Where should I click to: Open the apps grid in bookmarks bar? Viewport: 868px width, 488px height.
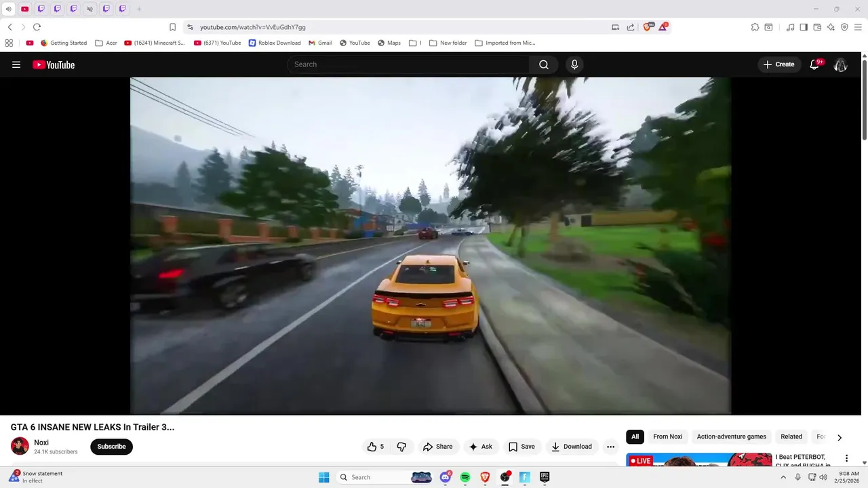(9, 43)
